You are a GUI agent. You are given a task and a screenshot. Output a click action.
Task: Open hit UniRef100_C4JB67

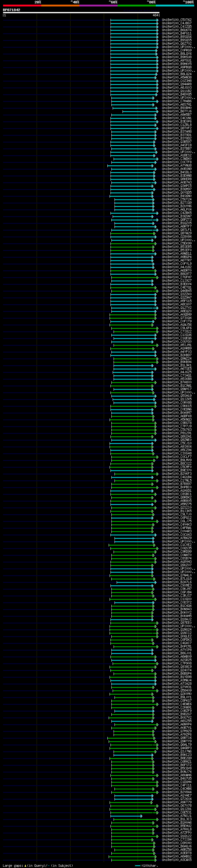[x=176, y=23]
